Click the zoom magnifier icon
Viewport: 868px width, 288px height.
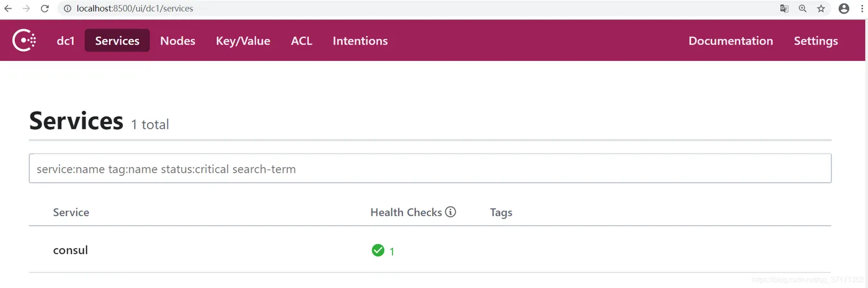(803, 9)
